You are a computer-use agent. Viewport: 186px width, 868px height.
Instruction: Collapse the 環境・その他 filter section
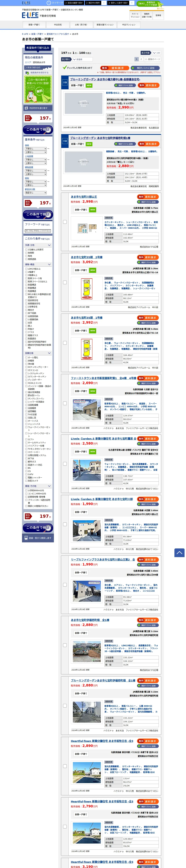[x=38, y=486]
